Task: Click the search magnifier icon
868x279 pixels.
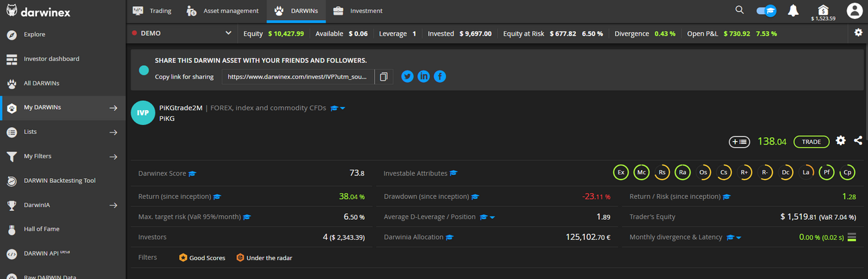Action: [x=739, y=10]
